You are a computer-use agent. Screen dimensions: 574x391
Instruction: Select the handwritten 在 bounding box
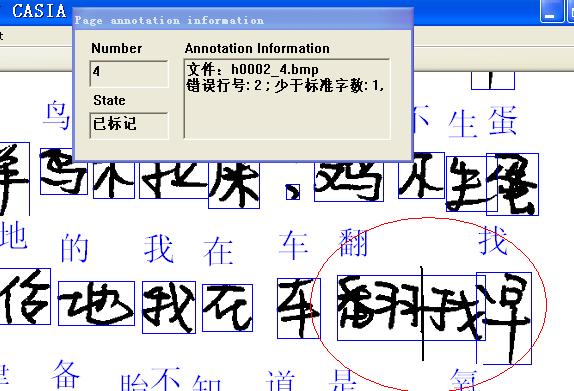coord(227,308)
